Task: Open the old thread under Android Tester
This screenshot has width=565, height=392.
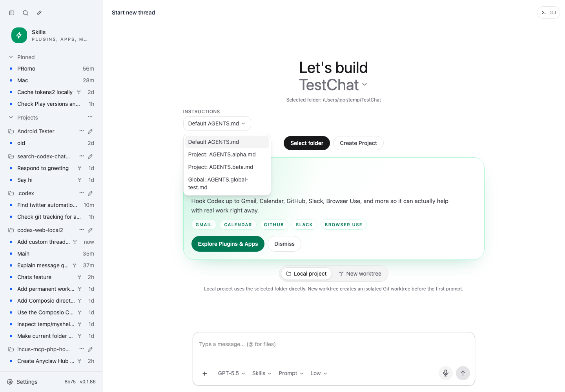Action: [51, 143]
